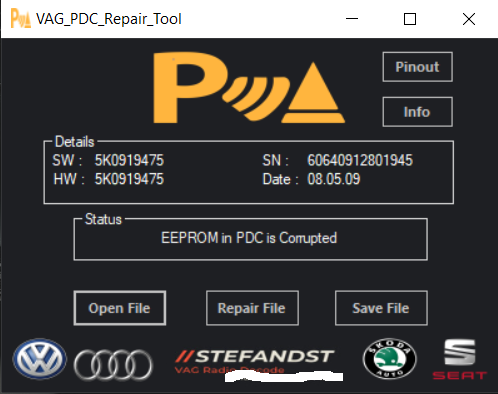
Task: Click the large orange PDC parking sensor logo
Action: point(249,88)
